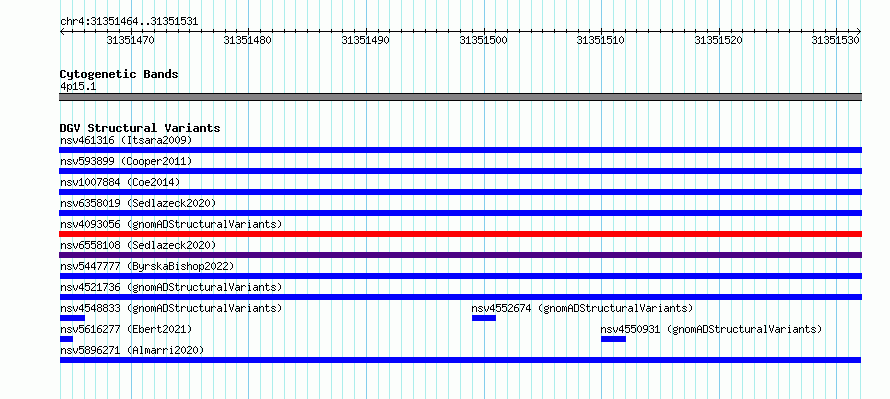890x399 pixels.
Task: Click the nsv461316 (Itsara2009) variant bar
Action: 460,150
